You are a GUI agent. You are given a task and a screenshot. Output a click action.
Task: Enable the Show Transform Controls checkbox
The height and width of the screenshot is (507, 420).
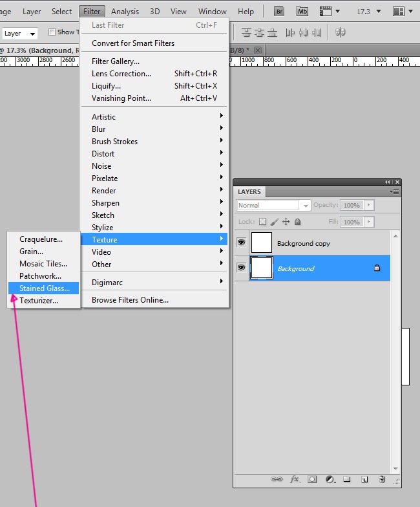click(x=52, y=32)
